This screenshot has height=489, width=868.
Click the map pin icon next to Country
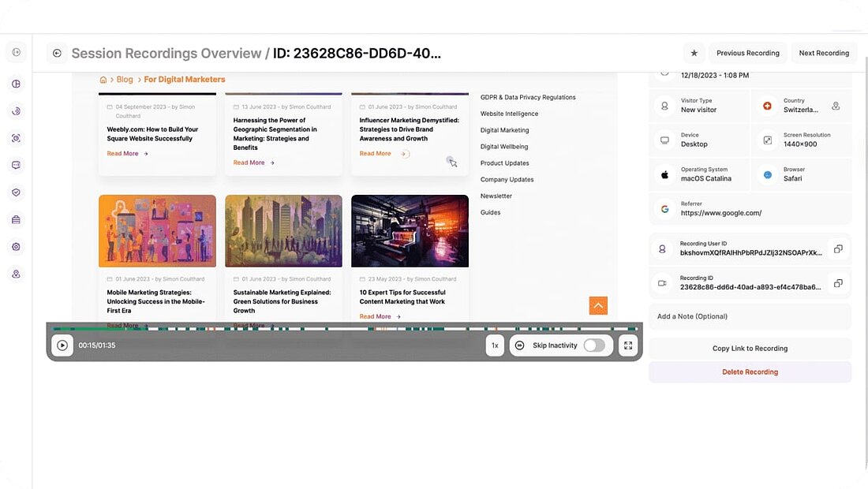[x=836, y=106]
